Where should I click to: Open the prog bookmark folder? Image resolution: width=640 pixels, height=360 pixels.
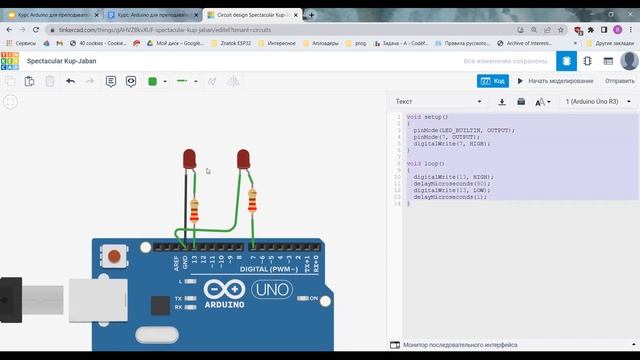coord(356,43)
